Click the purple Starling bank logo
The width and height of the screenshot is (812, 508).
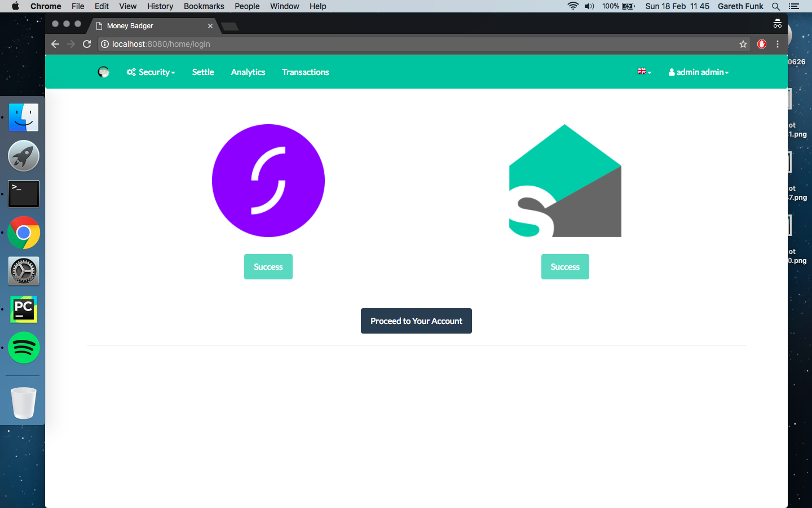[x=268, y=181]
